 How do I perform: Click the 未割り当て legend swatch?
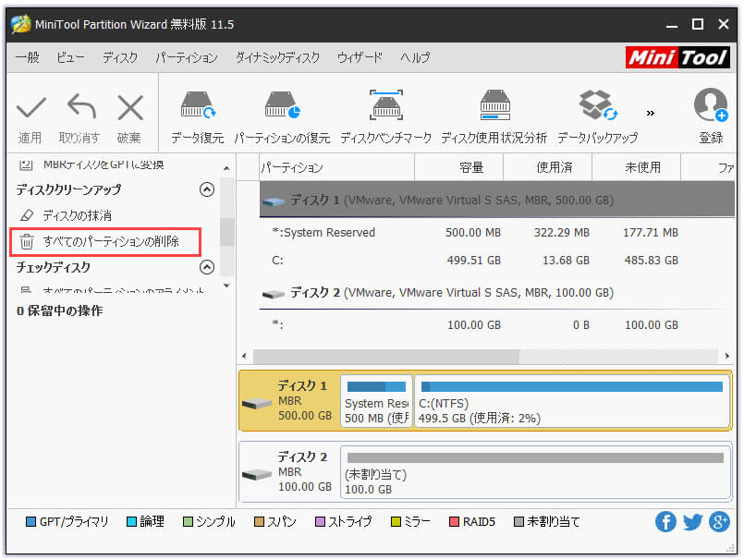click(x=518, y=522)
